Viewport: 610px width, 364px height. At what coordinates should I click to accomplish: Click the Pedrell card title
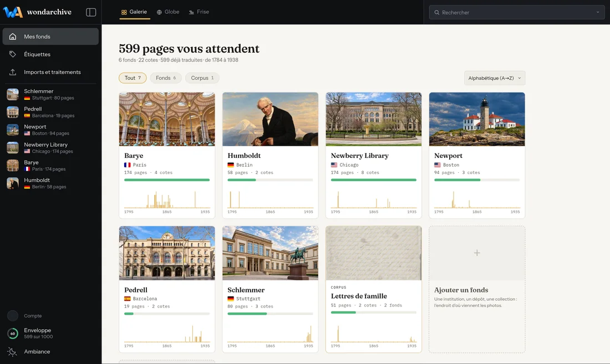coord(136,290)
